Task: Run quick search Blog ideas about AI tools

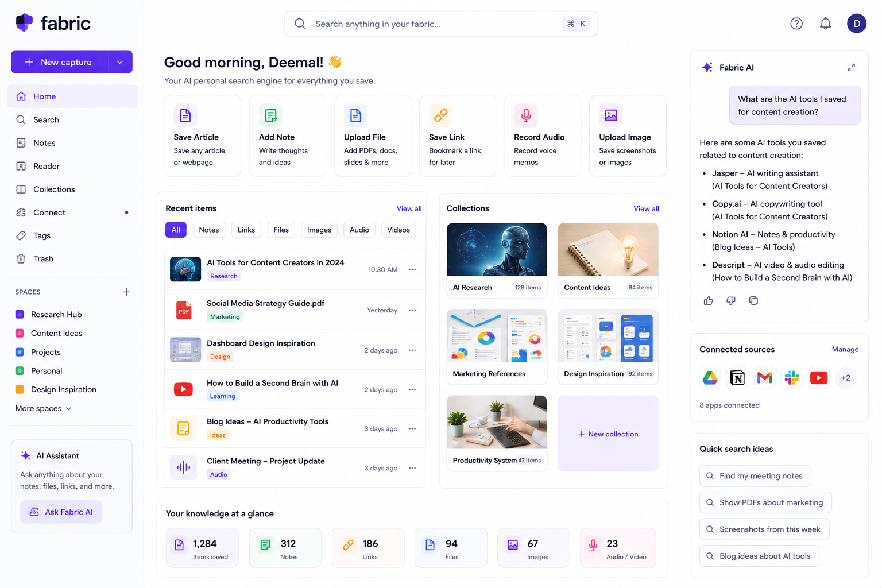Action: tap(759, 556)
